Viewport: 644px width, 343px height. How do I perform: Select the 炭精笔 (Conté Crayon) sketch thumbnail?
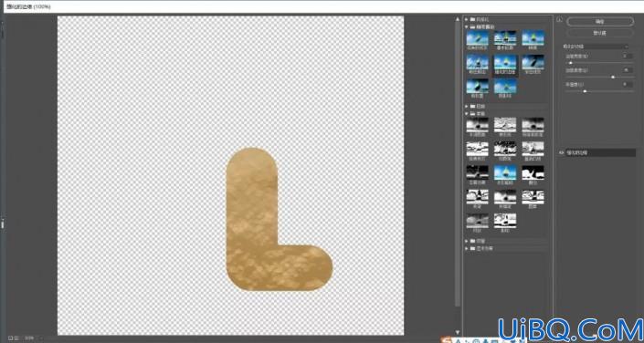click(505, 196)
